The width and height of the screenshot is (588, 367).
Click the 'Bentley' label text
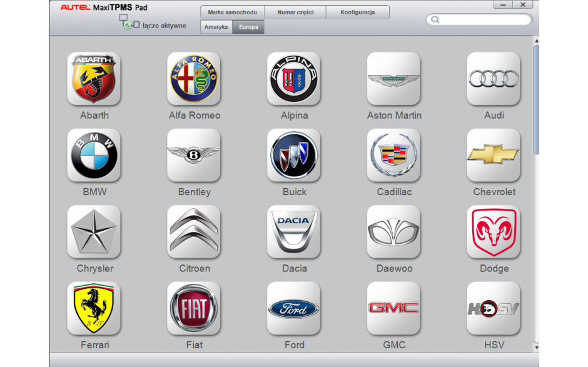195,192
